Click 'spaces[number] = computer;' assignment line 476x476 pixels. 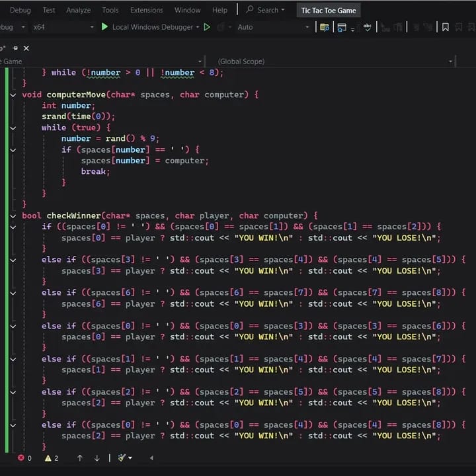click(145, 161)
